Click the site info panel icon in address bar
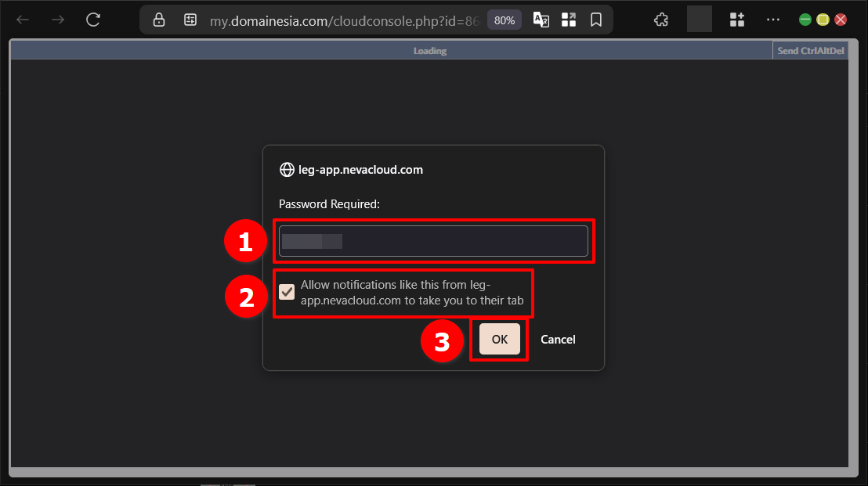This screenshot has width=868, height=486. pyautogui.click(x=190, y=20)
